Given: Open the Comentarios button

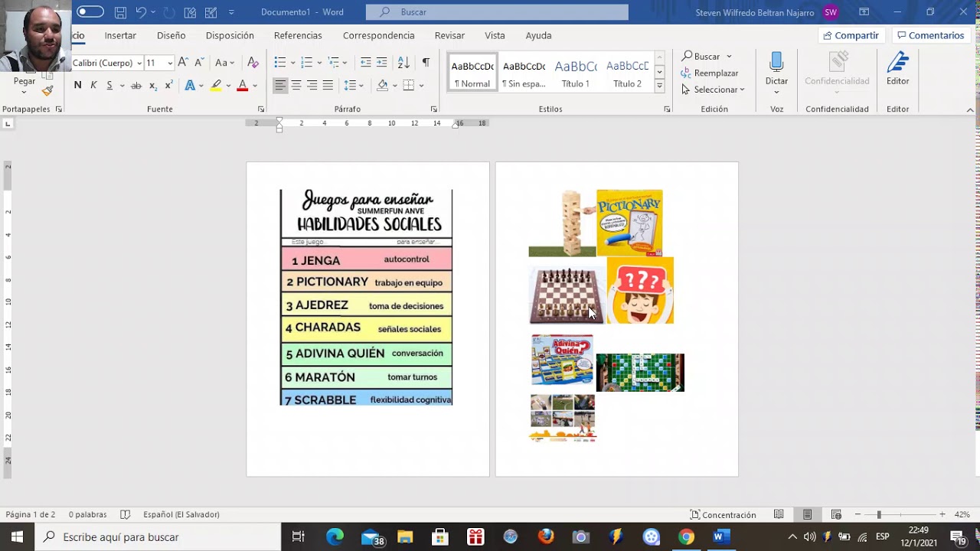Looking at the screenshot, I should [930, 35].
